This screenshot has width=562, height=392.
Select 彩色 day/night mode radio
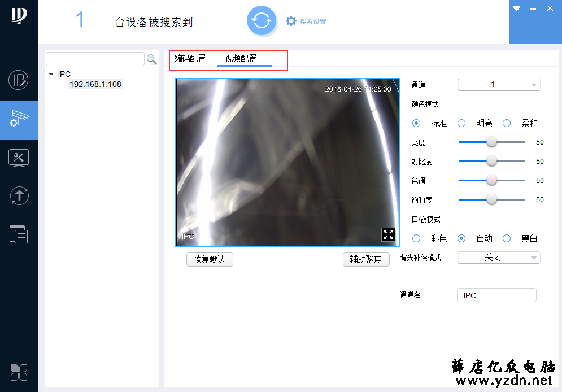tap(416, 238)
